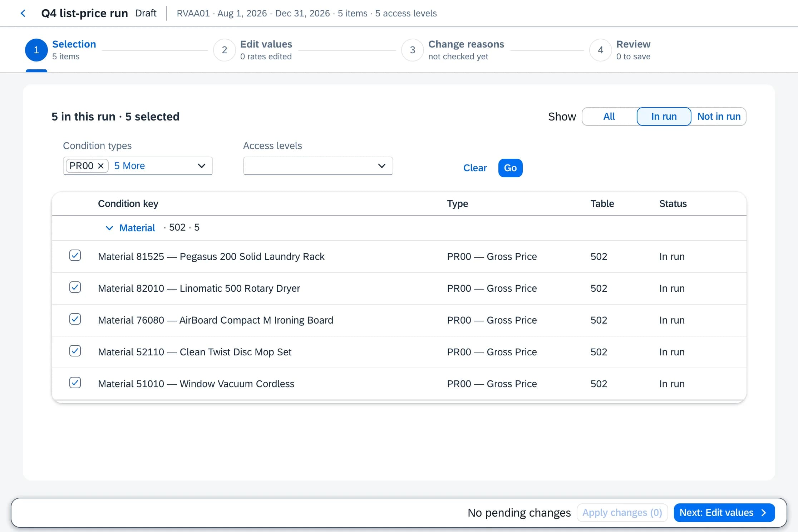The image size is (798, 532).
Task: Switch to Not in run filter
Action: pos(719,117)
